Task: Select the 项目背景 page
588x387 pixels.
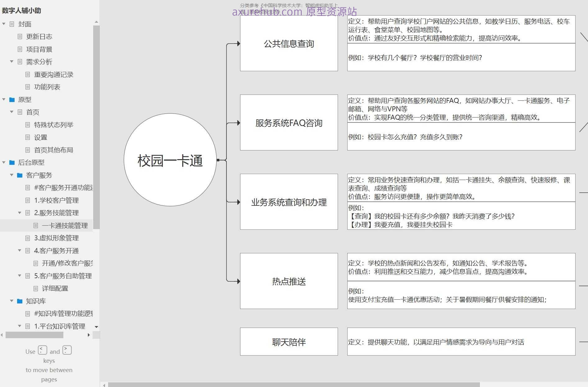Action: click(x=40, y=49)
